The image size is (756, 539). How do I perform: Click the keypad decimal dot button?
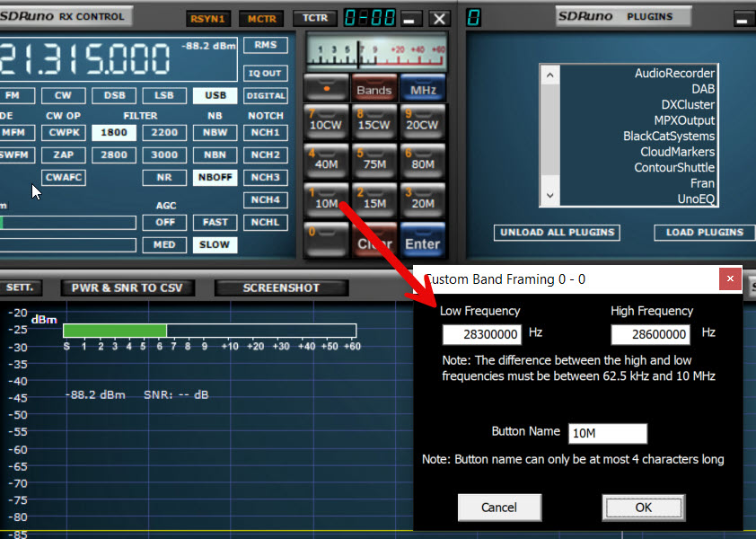[326, 88]
